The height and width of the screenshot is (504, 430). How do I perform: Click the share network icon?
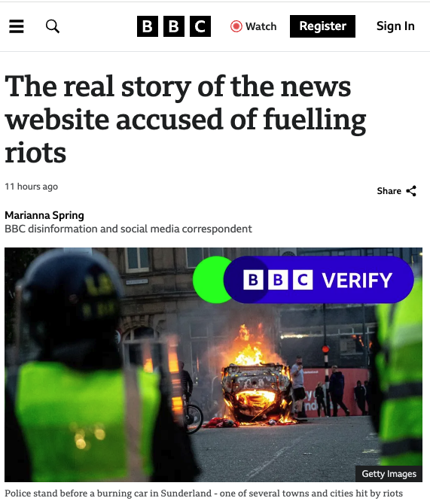coord(411,191)
